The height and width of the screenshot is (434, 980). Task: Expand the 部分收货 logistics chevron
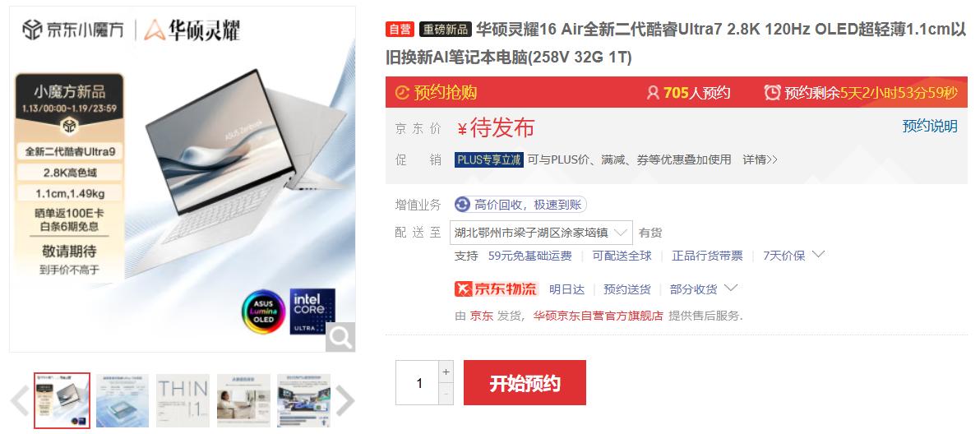point(730,289)
